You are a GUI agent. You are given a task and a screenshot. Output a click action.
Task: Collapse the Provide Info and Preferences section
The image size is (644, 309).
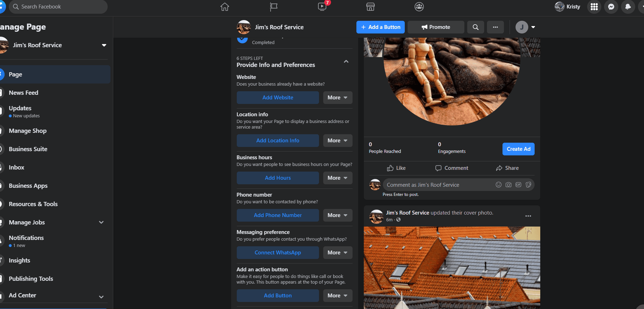[346, 62]
